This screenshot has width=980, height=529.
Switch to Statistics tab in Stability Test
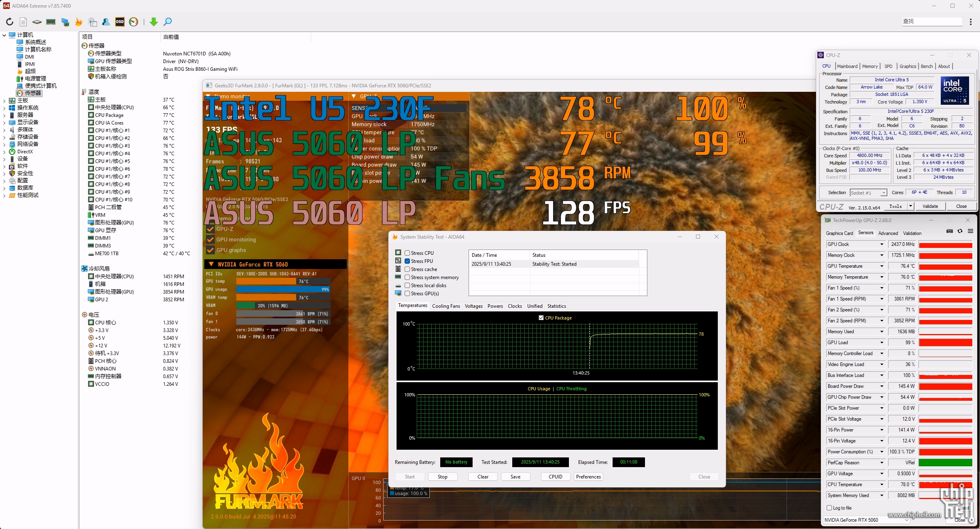point(557,306)
